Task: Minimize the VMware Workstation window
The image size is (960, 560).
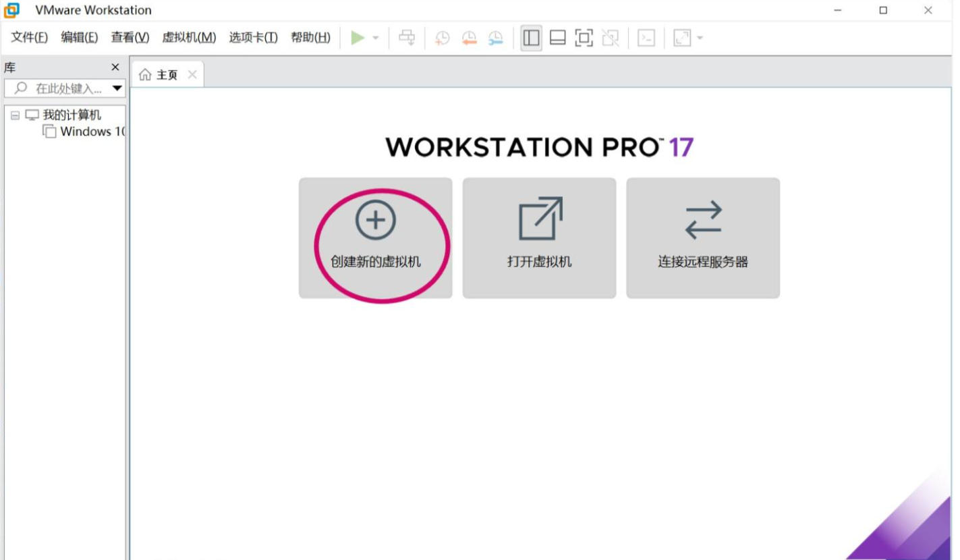Action: coord(838,10)
